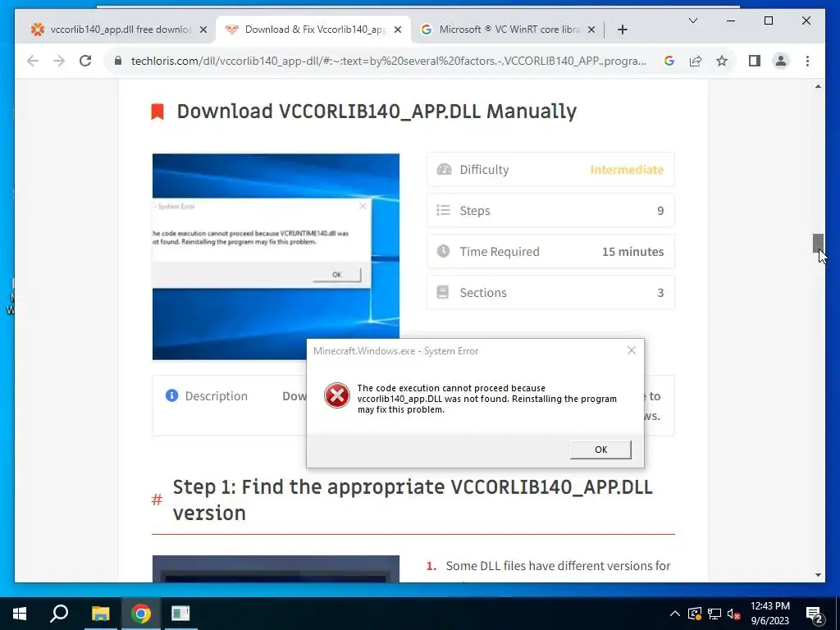
Task: Click the techloris.com address bar
Action: (x=388, y=61)
